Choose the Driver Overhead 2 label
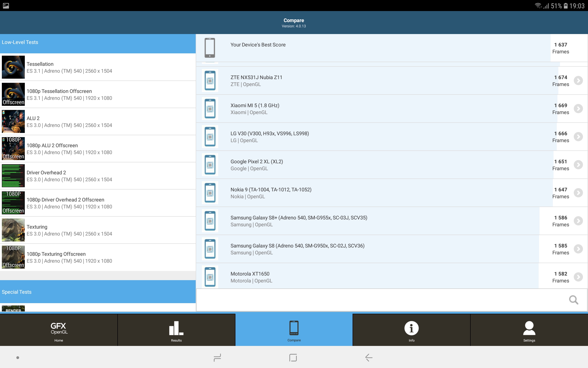 [x=46, y=172]
